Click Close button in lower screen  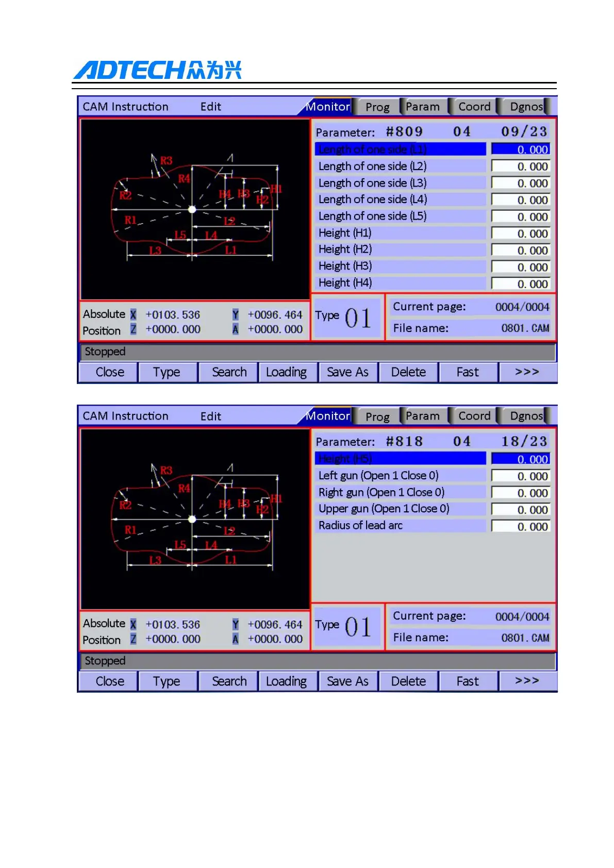point(109,681)
